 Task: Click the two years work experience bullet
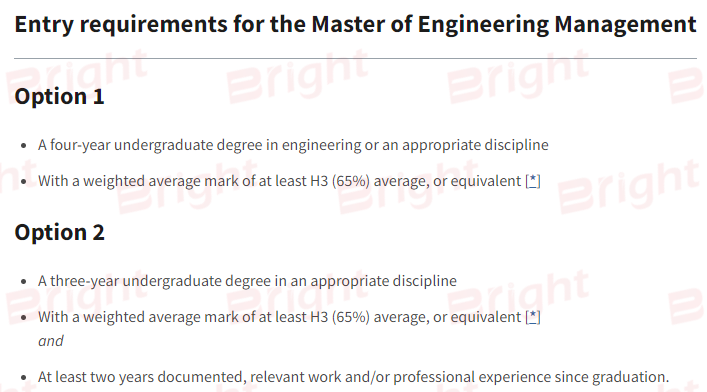(x=354, y=377)
